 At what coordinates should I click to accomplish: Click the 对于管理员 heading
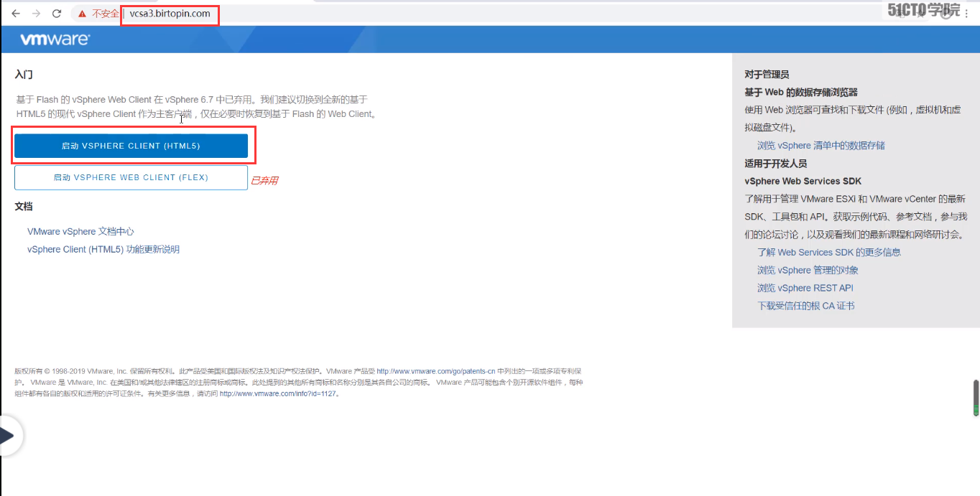tap(767, 74)
